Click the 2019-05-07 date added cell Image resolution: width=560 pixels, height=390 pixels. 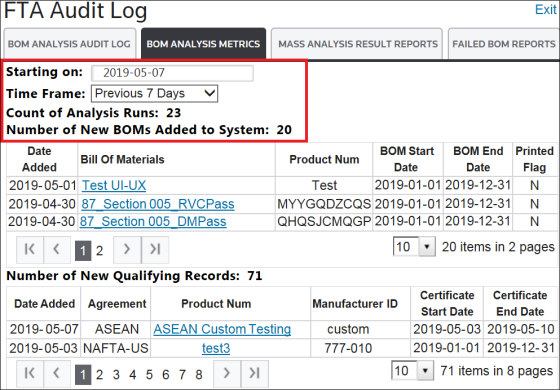(44, 329)
